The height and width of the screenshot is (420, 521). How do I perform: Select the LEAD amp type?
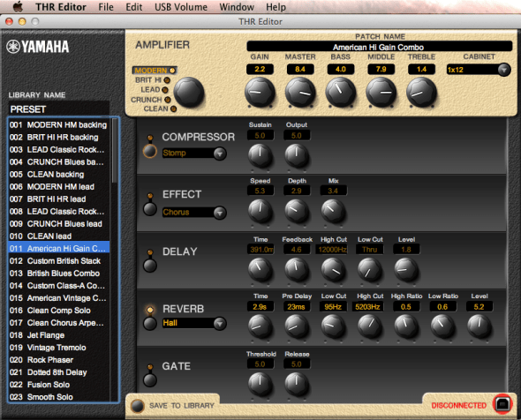point(155,90)
